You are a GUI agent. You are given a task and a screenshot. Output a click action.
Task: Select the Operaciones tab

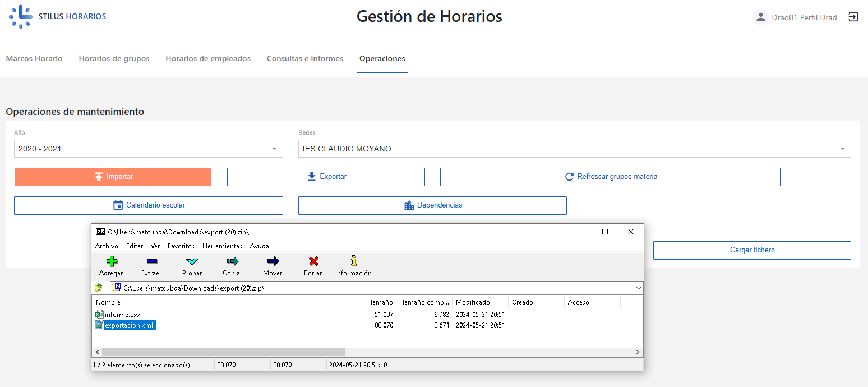click(x=382, y=58)
